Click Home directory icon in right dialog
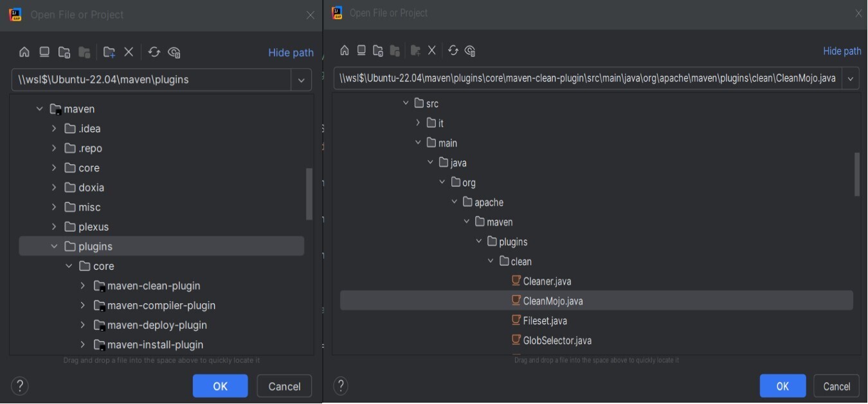868x404 pixels. pyautogui.click(x=345, y=50)
